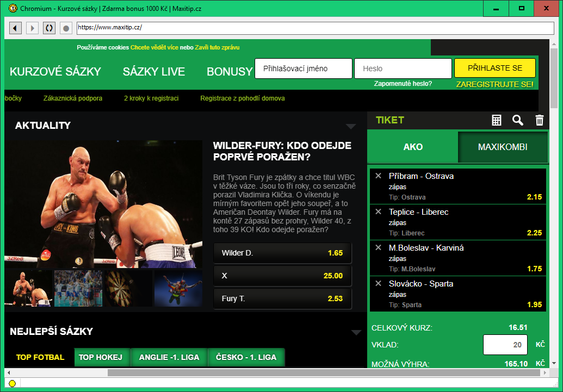Viewport: 563px width, 392px height.
Task: Select the skydiving news thumbnail
Action: coord(178,289)
